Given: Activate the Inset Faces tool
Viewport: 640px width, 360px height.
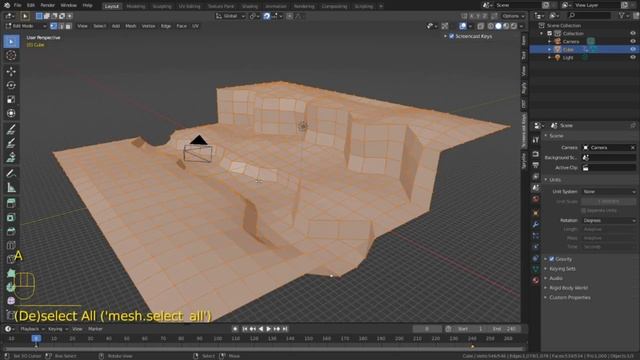Looking at the screenshot, I should [x=11, y=217].
